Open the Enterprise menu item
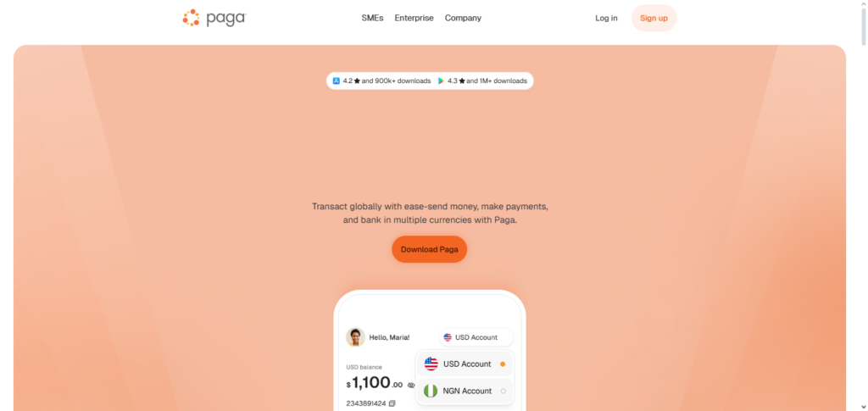Screen dimensions: 868x411 [x=414, y=19]
